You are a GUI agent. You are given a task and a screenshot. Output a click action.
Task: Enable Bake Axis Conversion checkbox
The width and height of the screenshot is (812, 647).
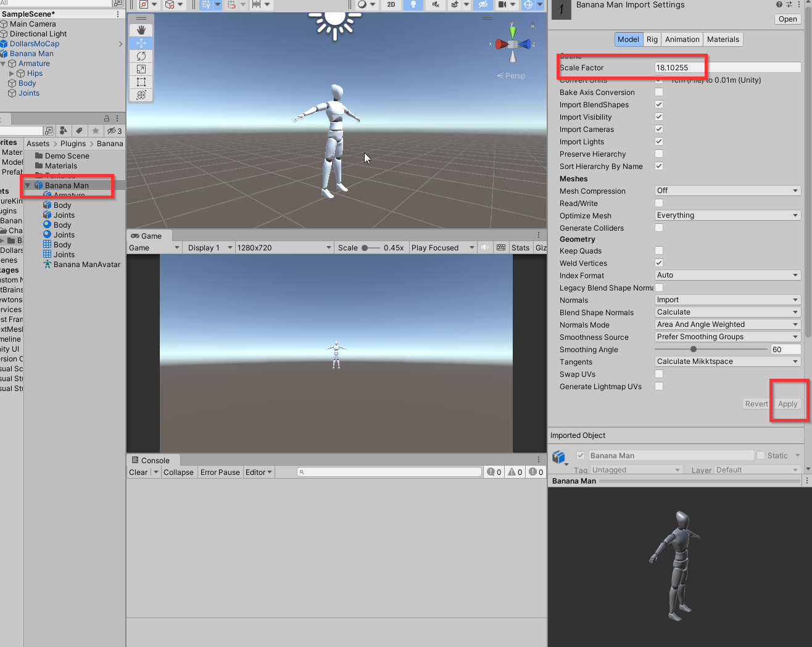(x=659, y=92)
